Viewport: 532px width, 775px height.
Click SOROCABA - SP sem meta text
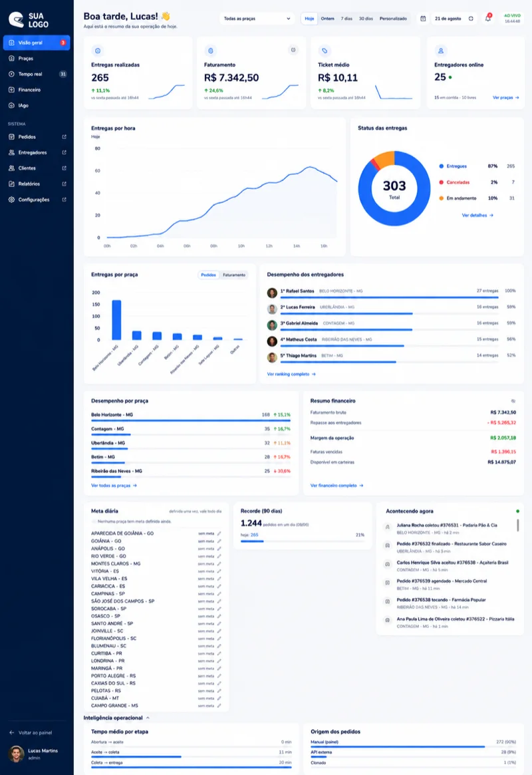206,609
